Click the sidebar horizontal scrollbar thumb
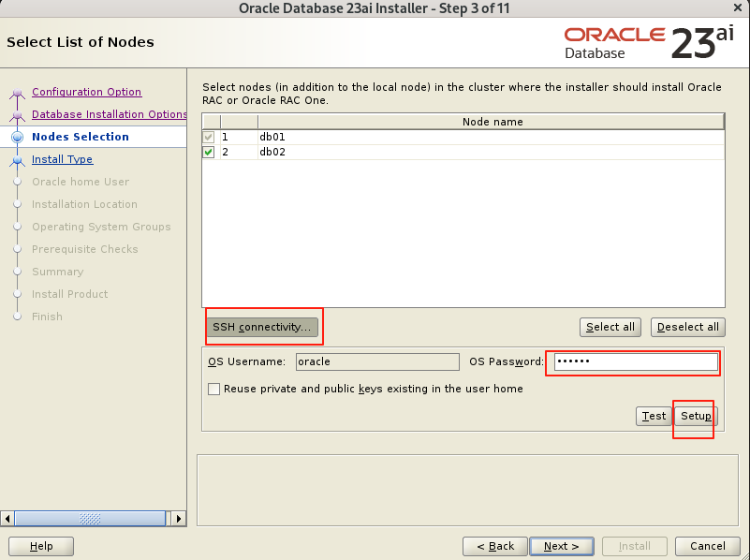 [90, 519]
